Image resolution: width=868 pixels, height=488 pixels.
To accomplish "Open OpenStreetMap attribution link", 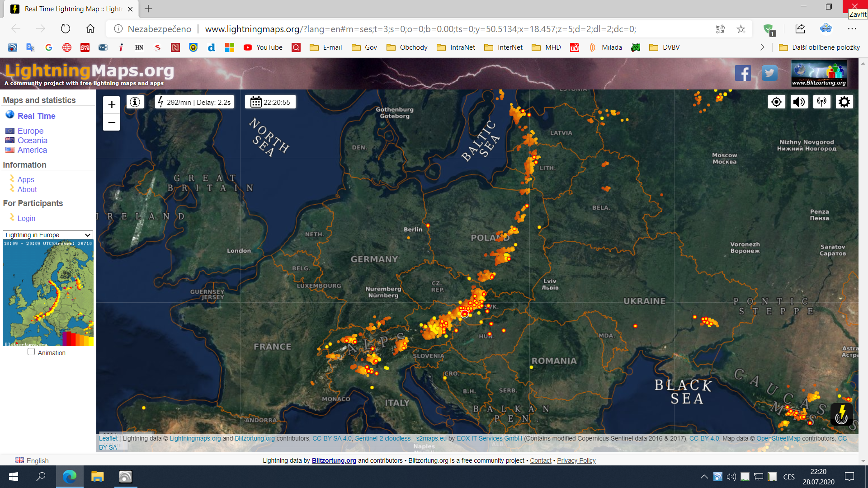I will 778,438.
